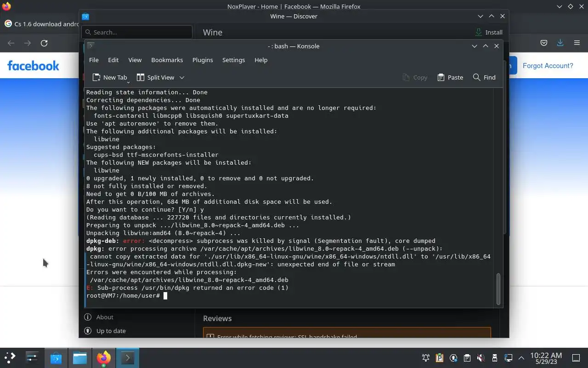Click the Wine page title in Discover

(213, 32)
